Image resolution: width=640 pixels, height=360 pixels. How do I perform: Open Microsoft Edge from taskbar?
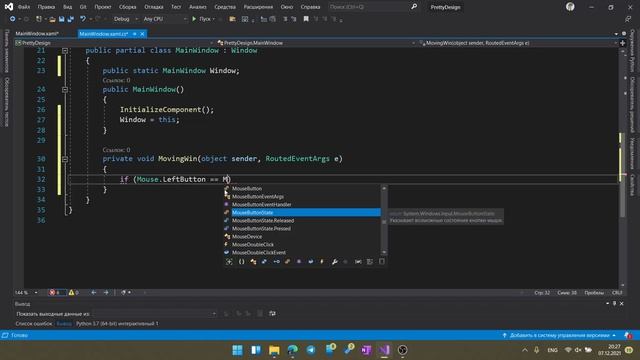[292, 350]
